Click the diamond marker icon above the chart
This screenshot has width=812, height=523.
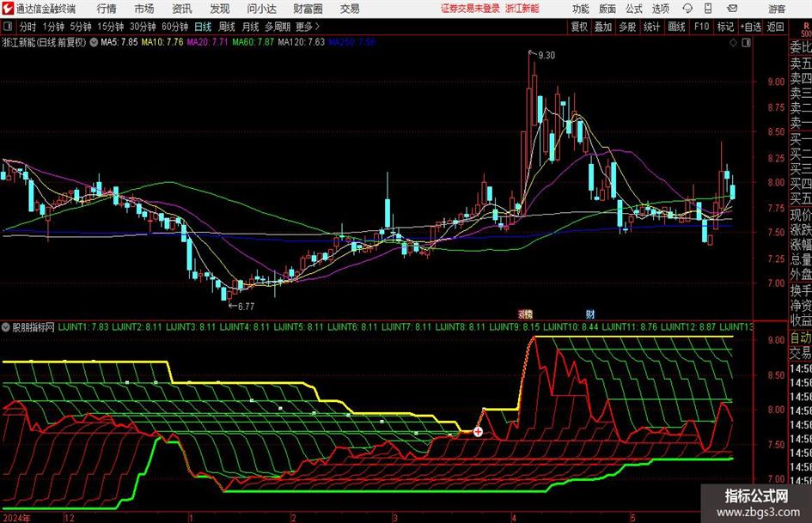click(x=733, y=43)
